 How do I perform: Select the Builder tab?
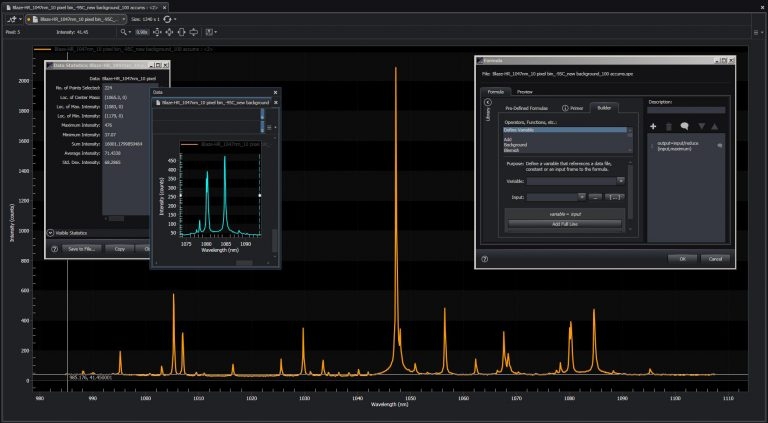(604, 108)
